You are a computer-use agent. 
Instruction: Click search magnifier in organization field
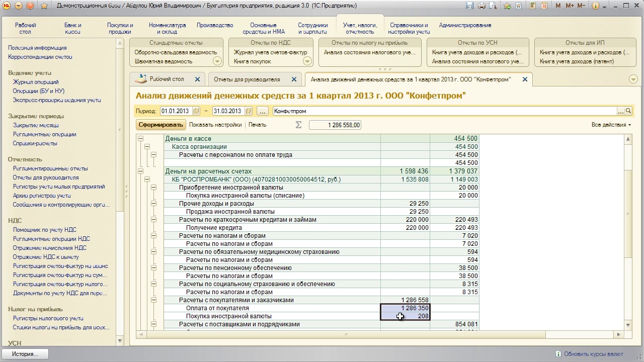click(628, 111)
